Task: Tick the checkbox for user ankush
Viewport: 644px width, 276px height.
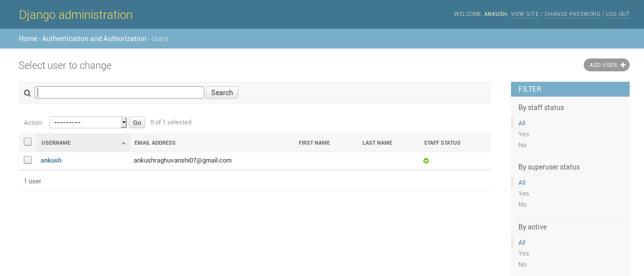Action: click(28, 160)
